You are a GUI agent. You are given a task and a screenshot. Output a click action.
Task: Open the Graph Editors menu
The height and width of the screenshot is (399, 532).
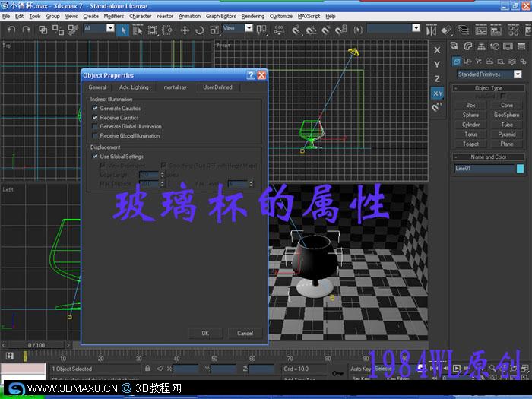[x=221, y=16]
